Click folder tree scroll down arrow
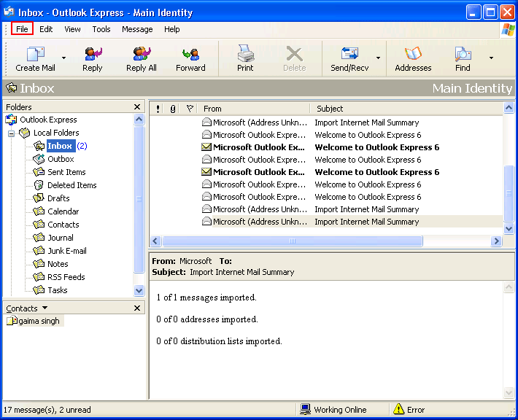Viewport: 518px width, 420px height. [139, 290]
